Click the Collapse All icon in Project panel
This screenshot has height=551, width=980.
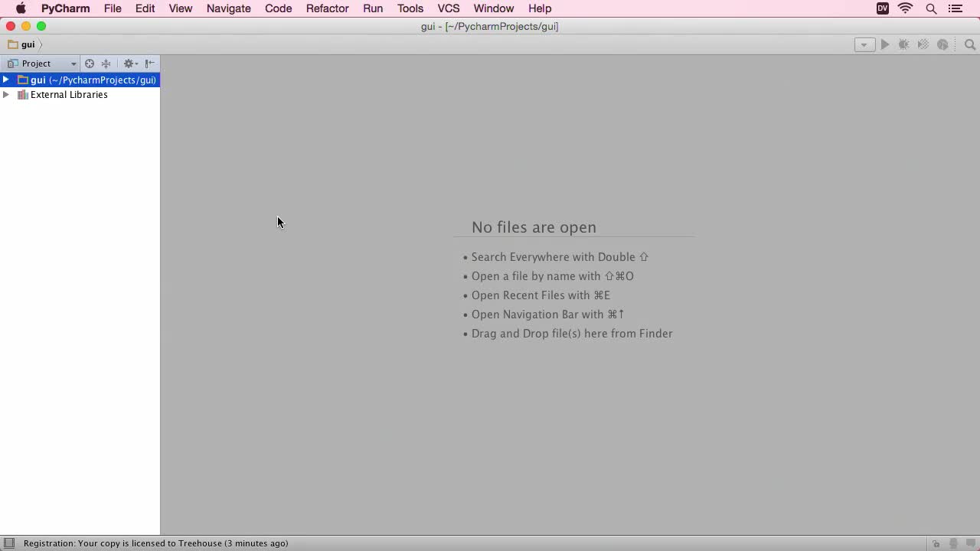pos(106,64)
